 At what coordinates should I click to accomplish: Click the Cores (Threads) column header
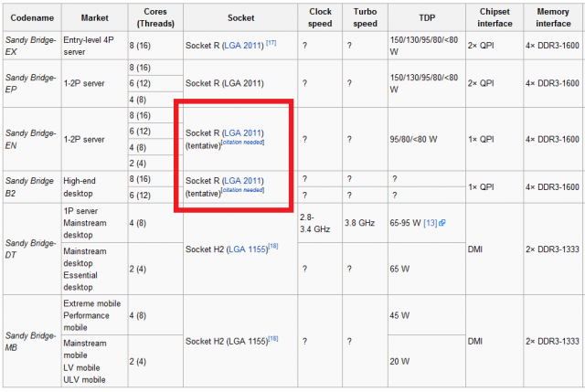[155, 18]
